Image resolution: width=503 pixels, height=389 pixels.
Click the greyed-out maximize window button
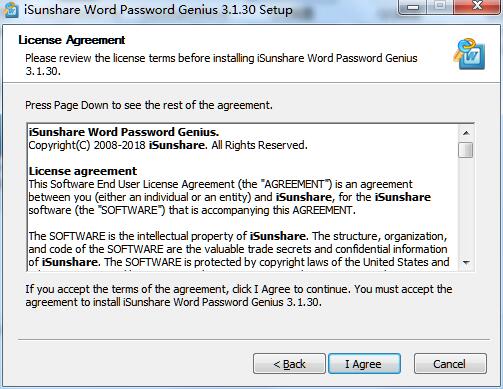pos(440,7)
